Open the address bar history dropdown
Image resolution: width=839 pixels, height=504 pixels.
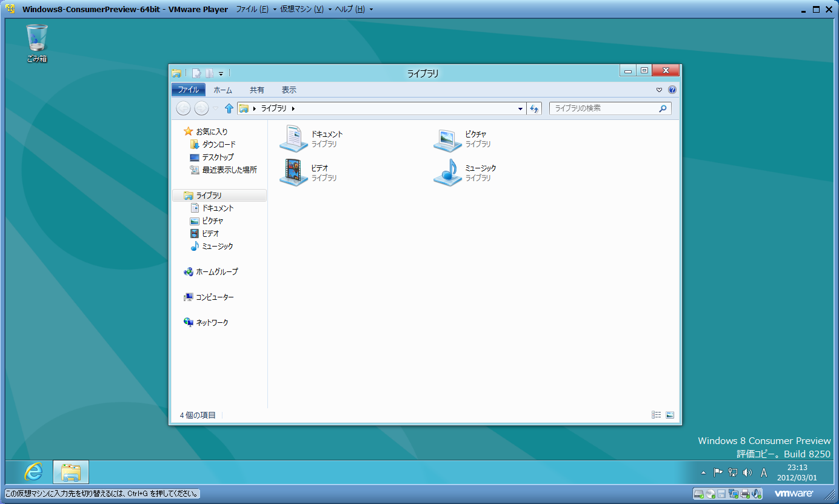[521, 109]
